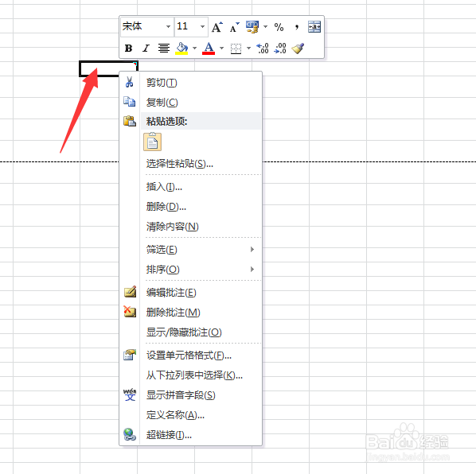Select the Format Painter brush
The width and height of the screenshot is (476, 474).
point(298,49)
